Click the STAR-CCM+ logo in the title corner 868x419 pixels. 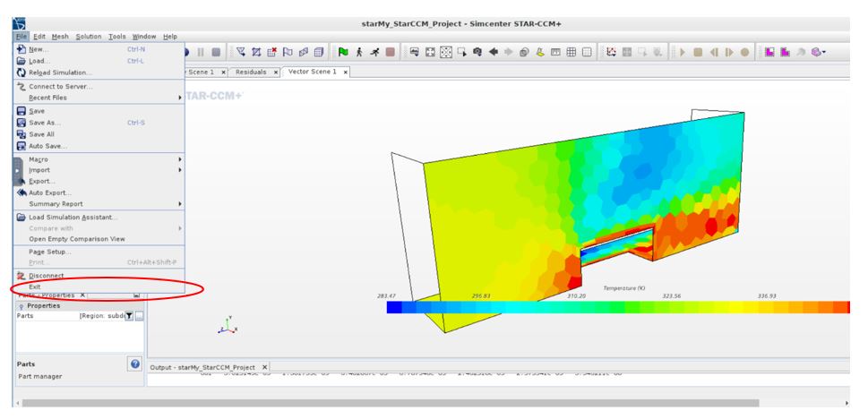click(20, 24)
